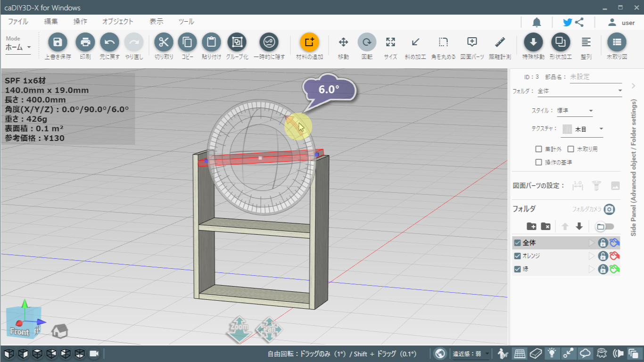Viewport: 644px width, 362px height.
Task: Click the orange 材料の追加 icon
Action: pyautogui.click(x=309, y=42)
